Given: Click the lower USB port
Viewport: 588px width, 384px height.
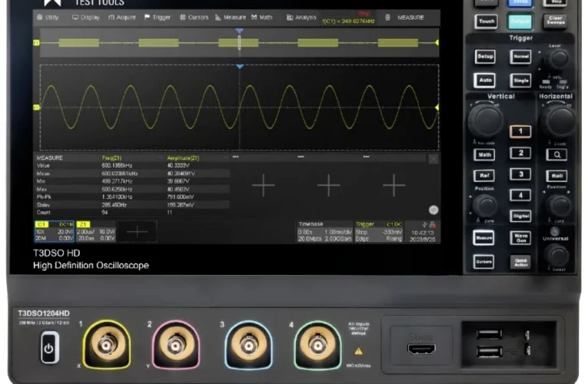Looking at the screenshot, I should tap(489, 352).
